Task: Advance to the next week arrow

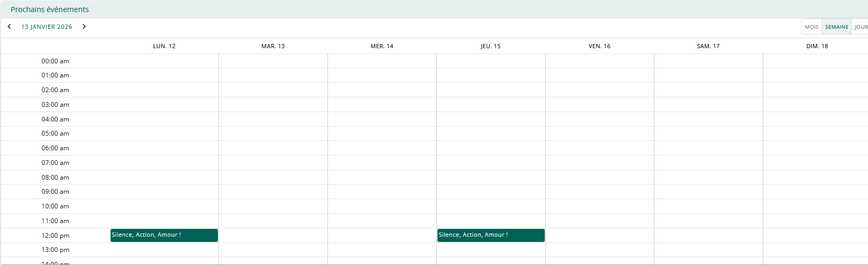Action: pyautogui.click(x=84, y=27)
